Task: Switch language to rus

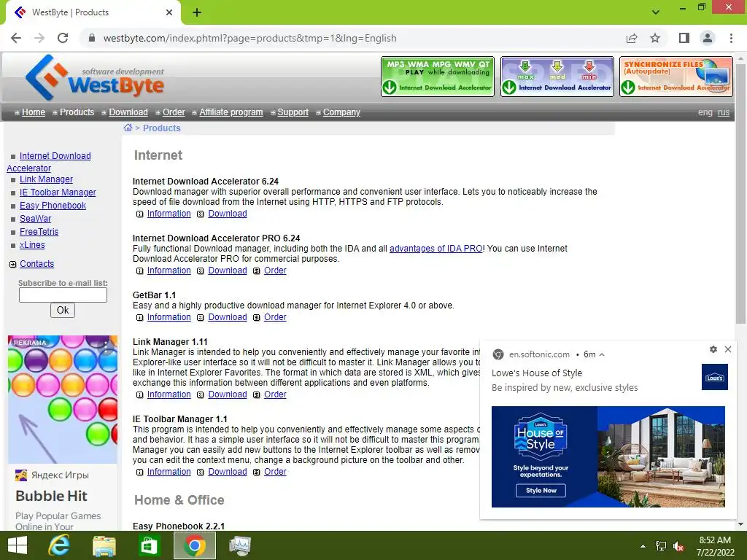Action: (724, 112)
